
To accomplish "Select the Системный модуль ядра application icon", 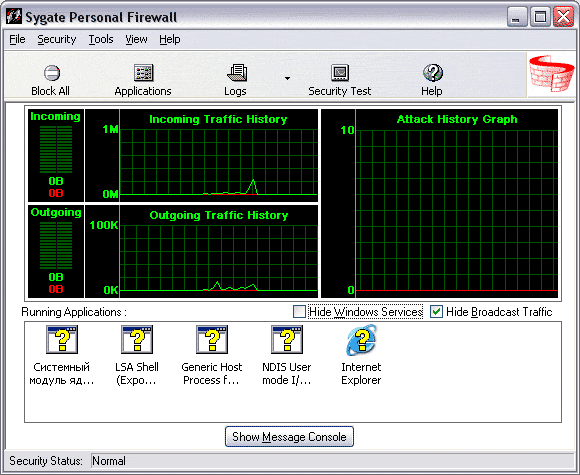I will [62, 340].
